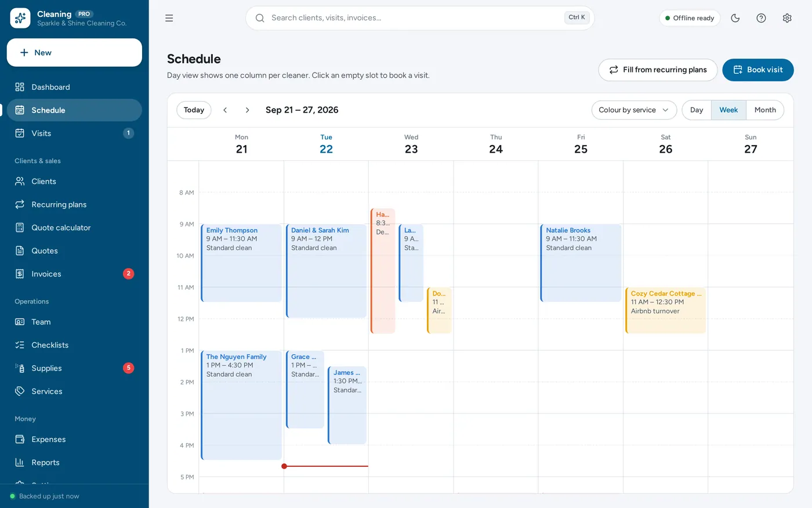
Task: Click the Sat 26 day header
Action: (x=666, y=144)
